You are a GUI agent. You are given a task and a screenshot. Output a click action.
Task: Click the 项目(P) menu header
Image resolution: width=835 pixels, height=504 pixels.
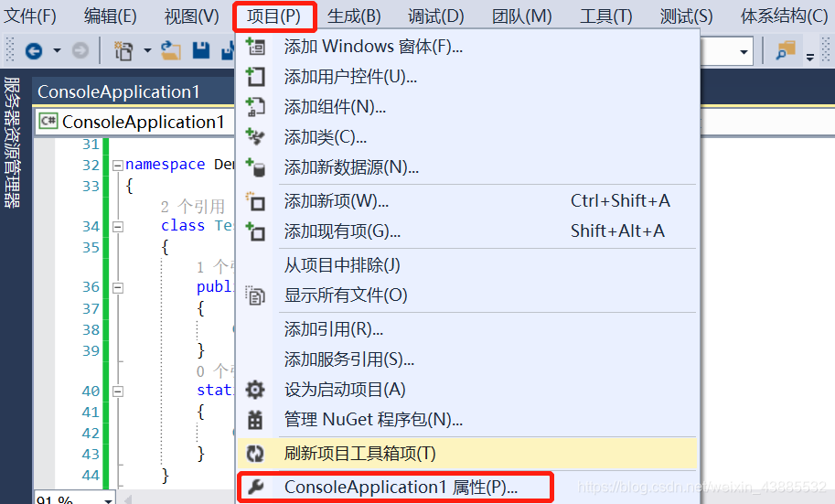coord(274,16)
